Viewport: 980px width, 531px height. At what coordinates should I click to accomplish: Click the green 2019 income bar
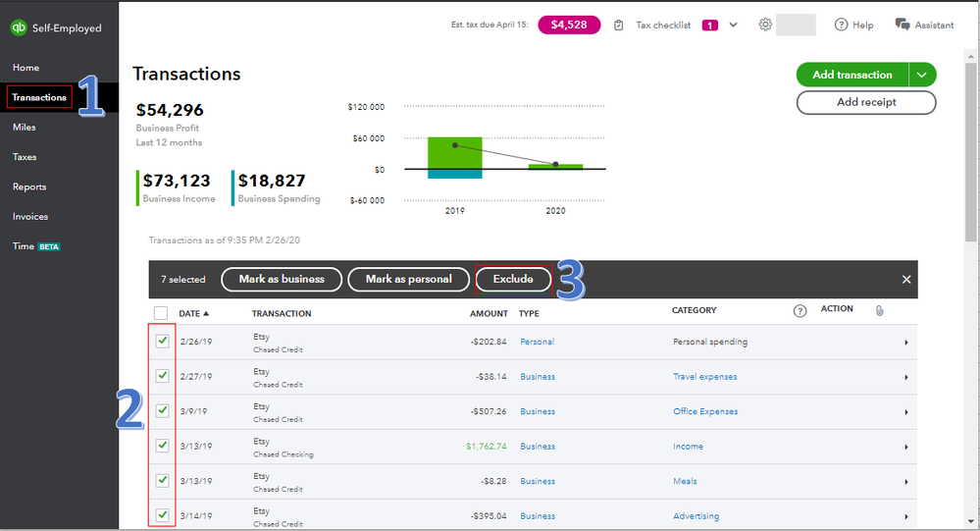click(455, 152)
